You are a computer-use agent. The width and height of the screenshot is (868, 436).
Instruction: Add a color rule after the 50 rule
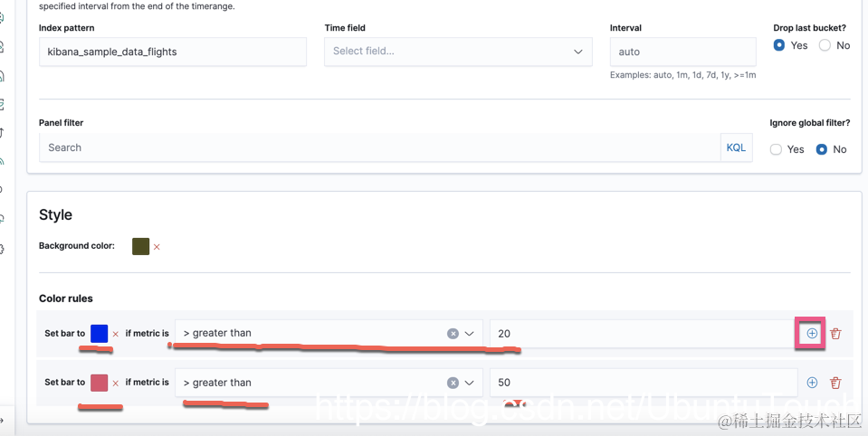(812, 383)
